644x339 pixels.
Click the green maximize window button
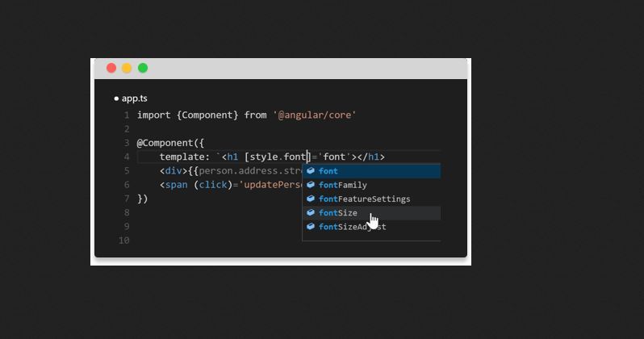point(143,69)
